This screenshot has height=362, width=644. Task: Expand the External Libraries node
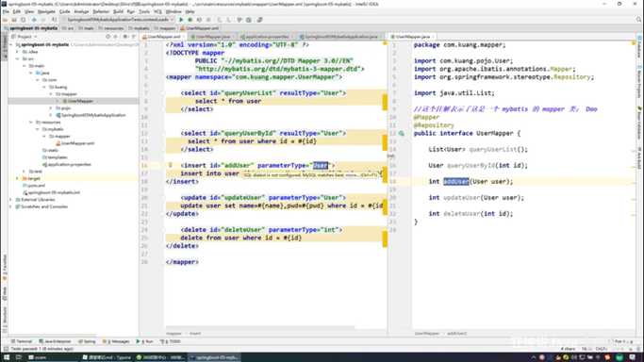coord(10,200)
